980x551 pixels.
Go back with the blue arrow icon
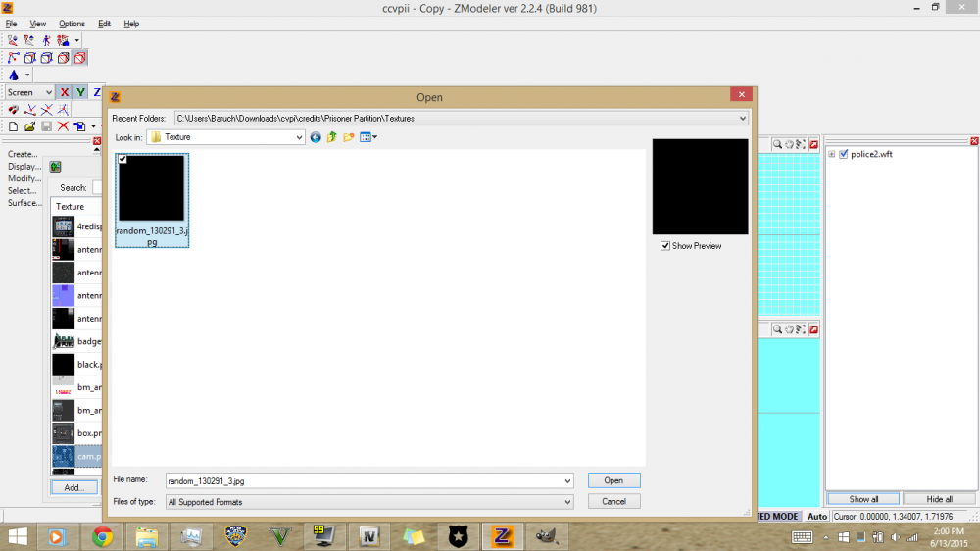pyautogui.click(x=316, y=137)
